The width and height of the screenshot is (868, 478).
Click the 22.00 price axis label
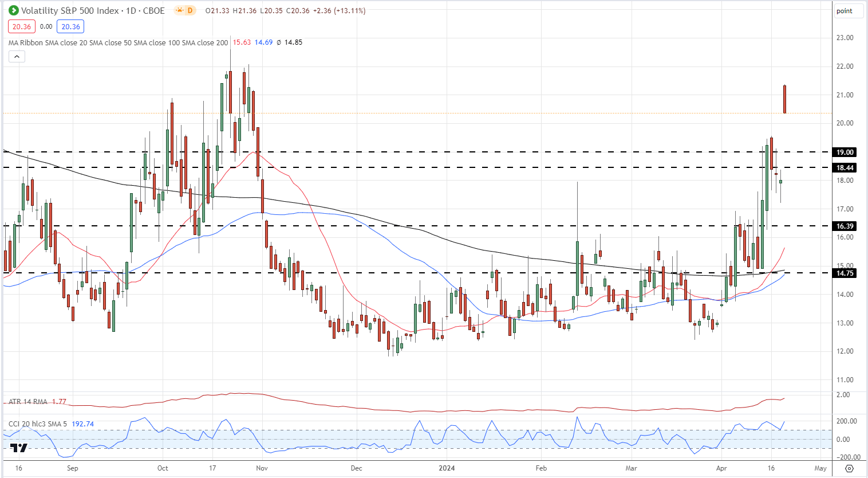point(845,66)
